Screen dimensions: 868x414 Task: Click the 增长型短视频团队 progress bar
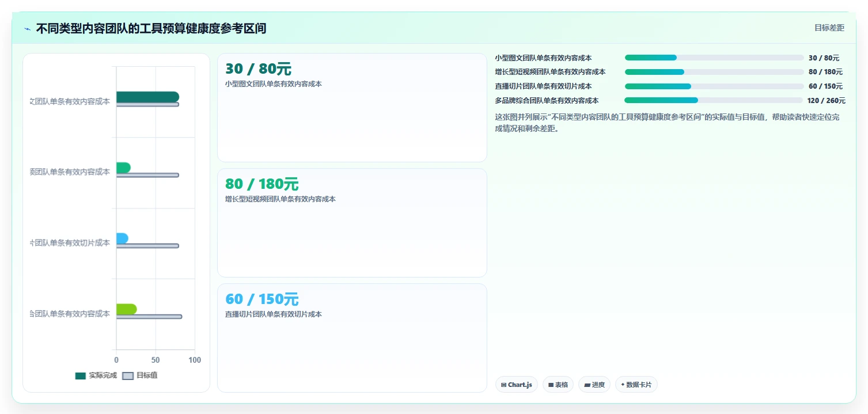click(x=714, y=72)
